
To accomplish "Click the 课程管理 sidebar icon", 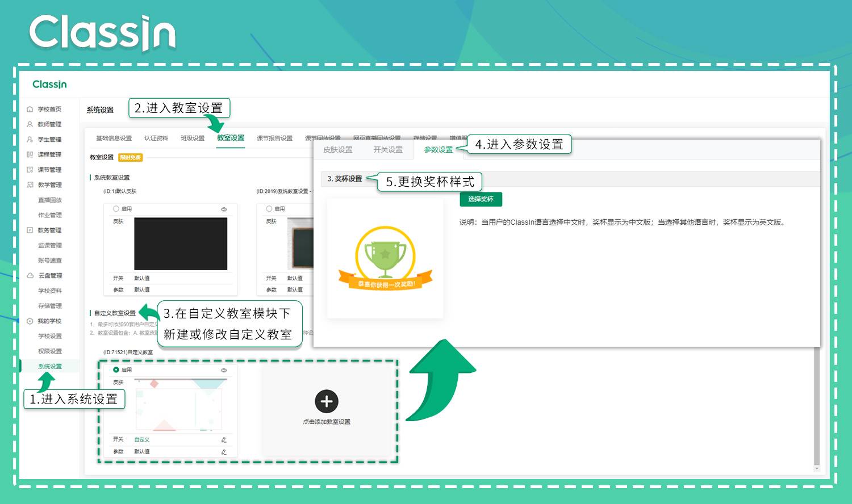I will pos(30,154).
